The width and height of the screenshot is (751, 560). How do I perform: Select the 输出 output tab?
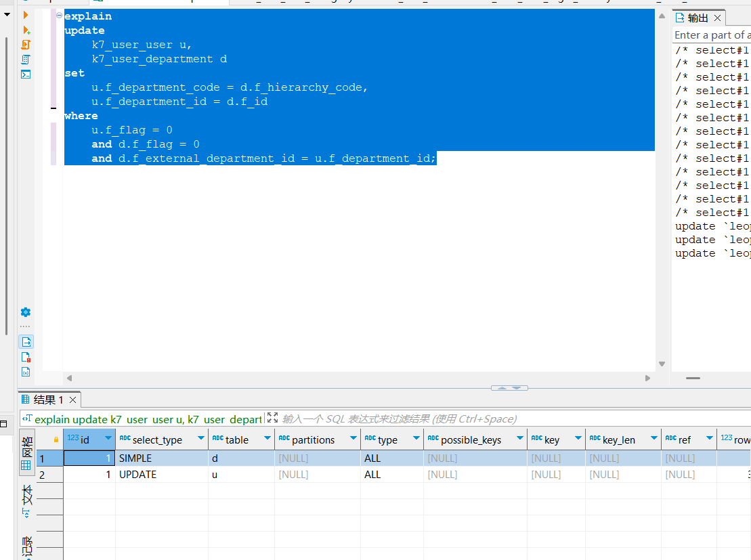pyautogui.click(x=697, y=18)
